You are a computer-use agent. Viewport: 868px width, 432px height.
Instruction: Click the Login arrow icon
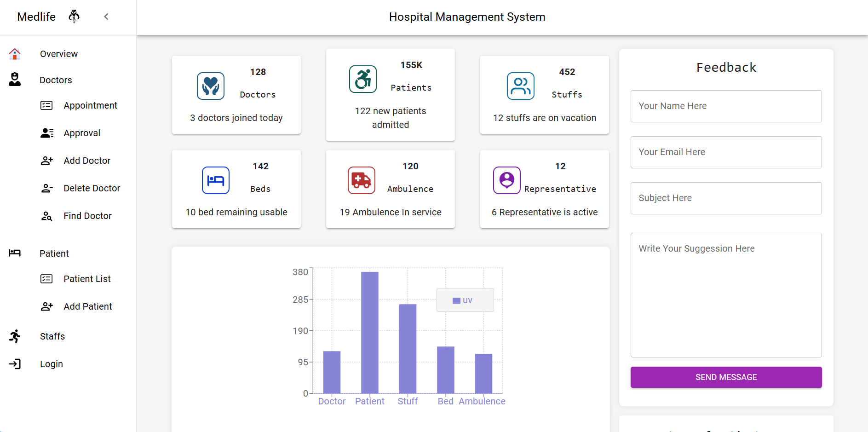[15, 364]
